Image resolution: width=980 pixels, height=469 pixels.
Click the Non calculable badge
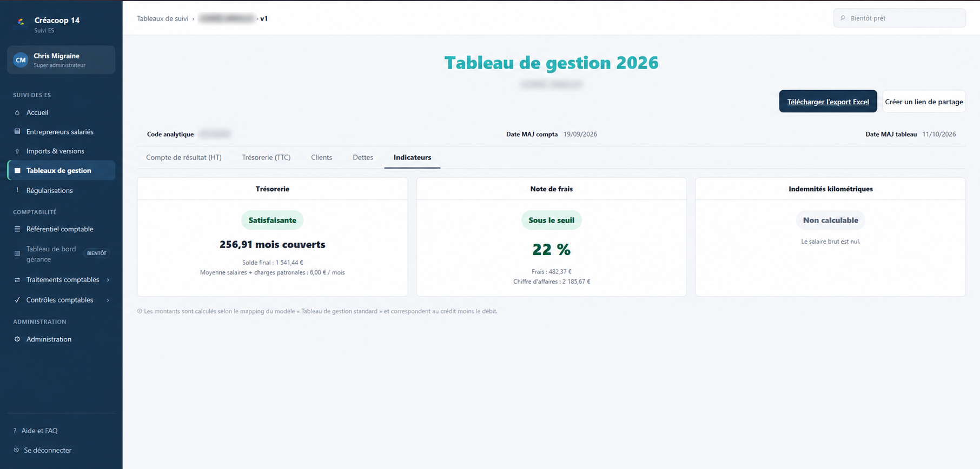click(x=831, y=220)
